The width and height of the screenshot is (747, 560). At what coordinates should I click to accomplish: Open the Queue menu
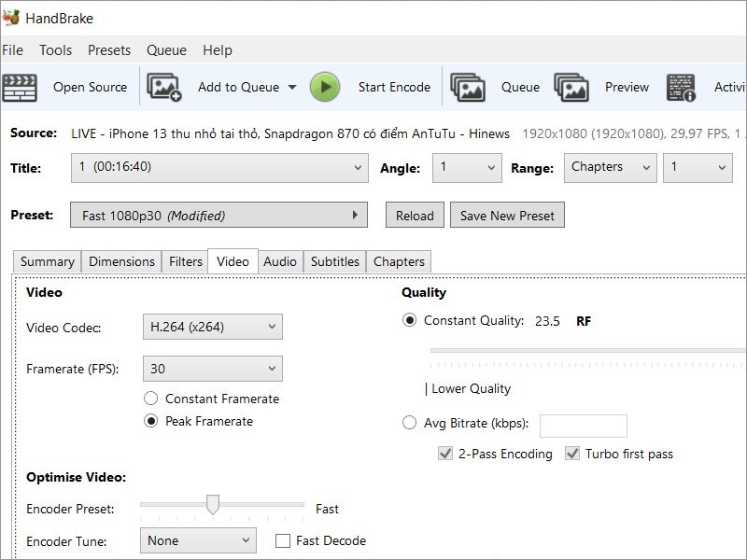click(166, 50)
